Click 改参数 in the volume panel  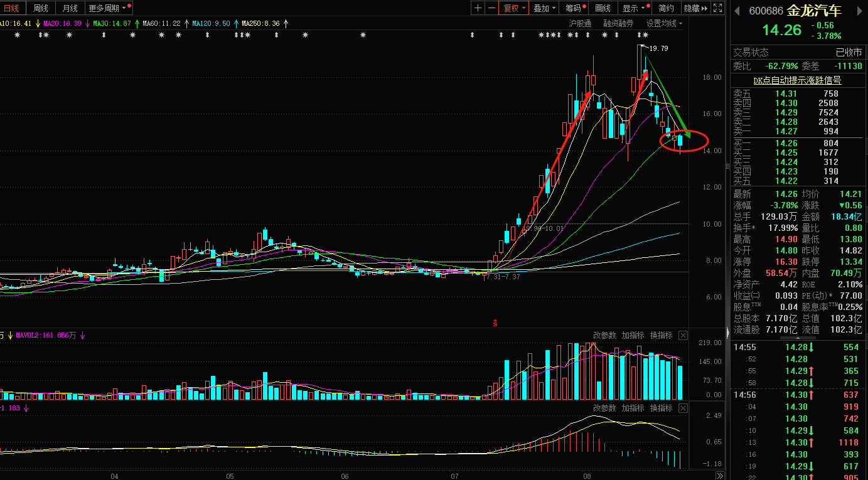coord(604,336)
